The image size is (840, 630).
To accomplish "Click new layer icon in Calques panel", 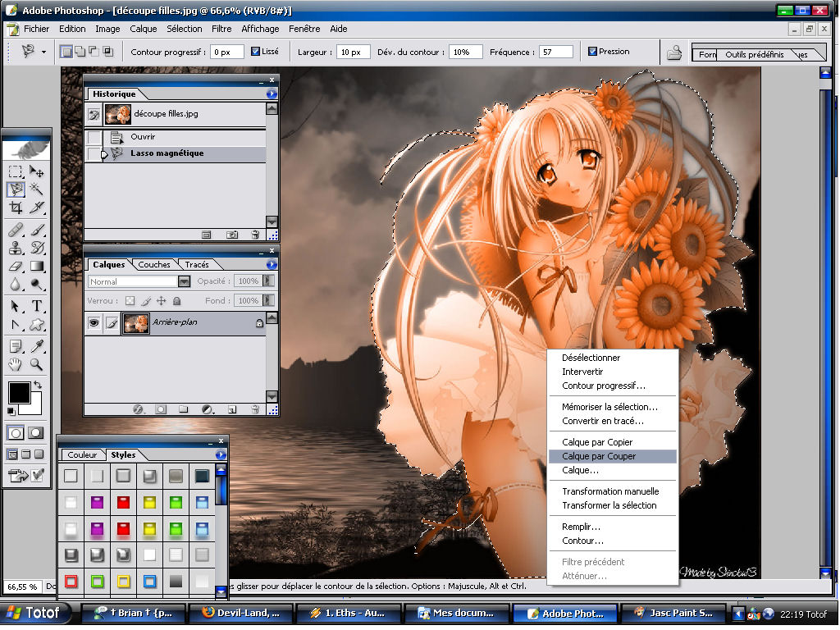I will [x=231, y=409].
